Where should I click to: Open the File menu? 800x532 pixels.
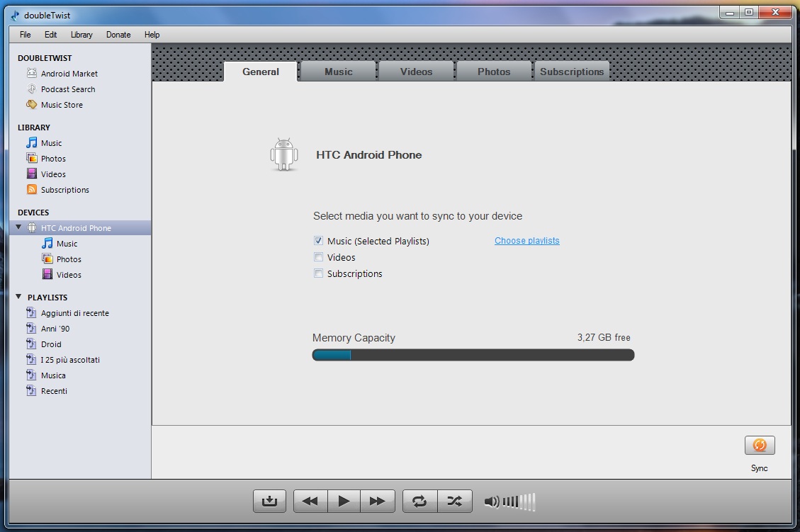pyautogui.click(x=25, y=35)
